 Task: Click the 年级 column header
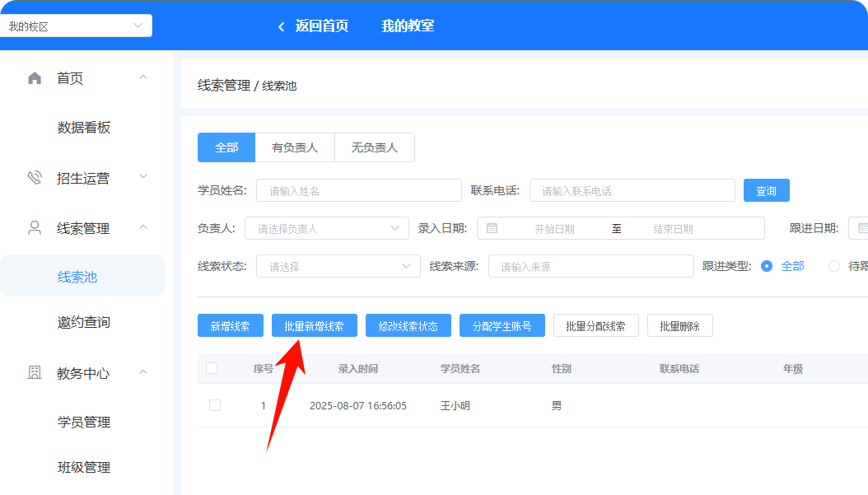793,369
